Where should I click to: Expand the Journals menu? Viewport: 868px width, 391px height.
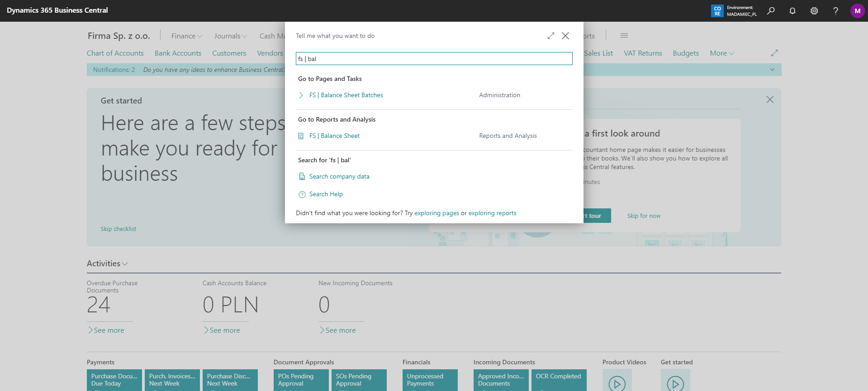pyautogui.click(x=230, y=36)
